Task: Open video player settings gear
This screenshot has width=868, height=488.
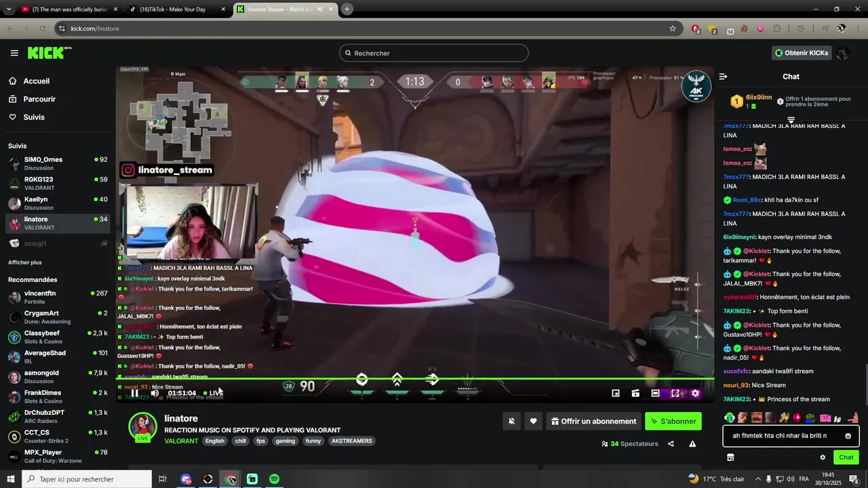Action: pos(695,393)
